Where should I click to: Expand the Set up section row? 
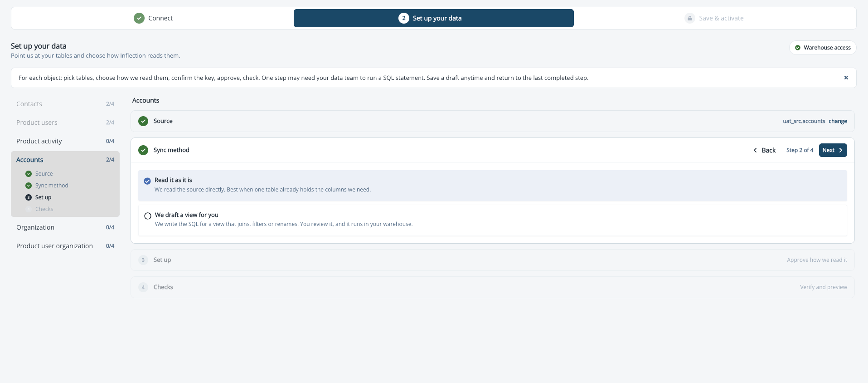point(493,260)
